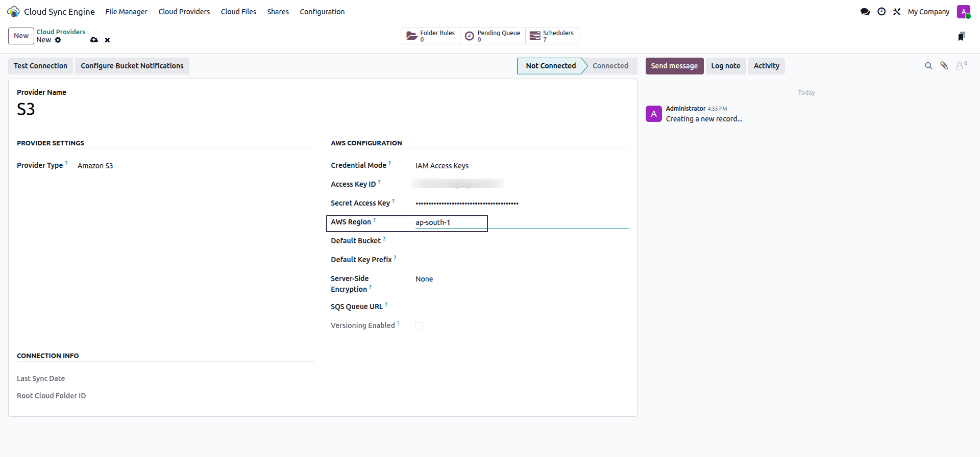
Task: Search messages with the magnifier icon
Action: pyautogui.click(x=928, y=66)
